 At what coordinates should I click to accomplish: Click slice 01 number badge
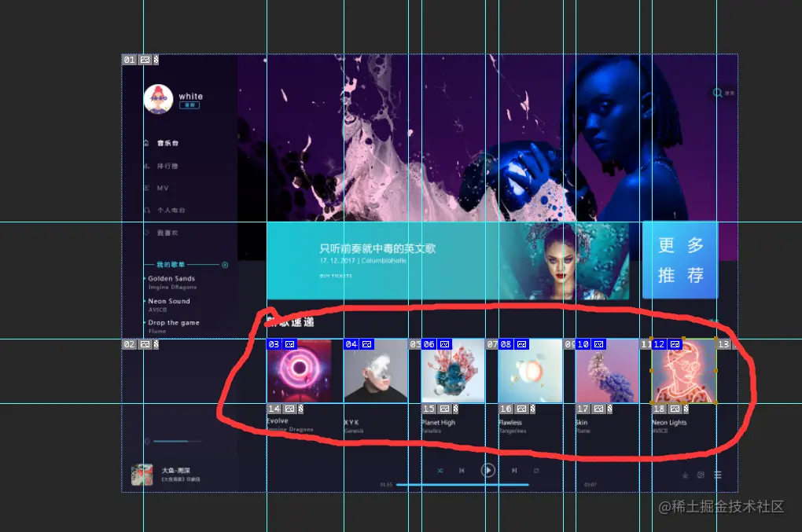(x=130, y=60)
